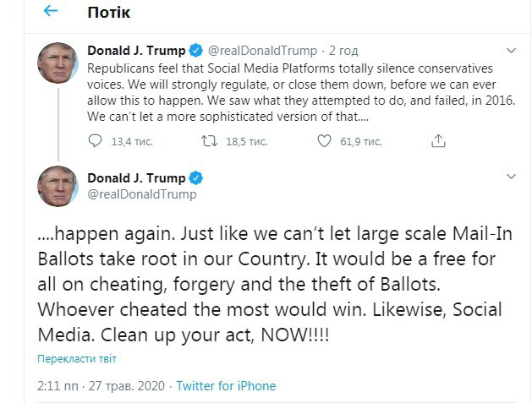Image resolution: width=532 pixels, height=403 pixels.
Task: Click the 'Donald J. Trump' name in the first tweet
Action: click(134, 51)
